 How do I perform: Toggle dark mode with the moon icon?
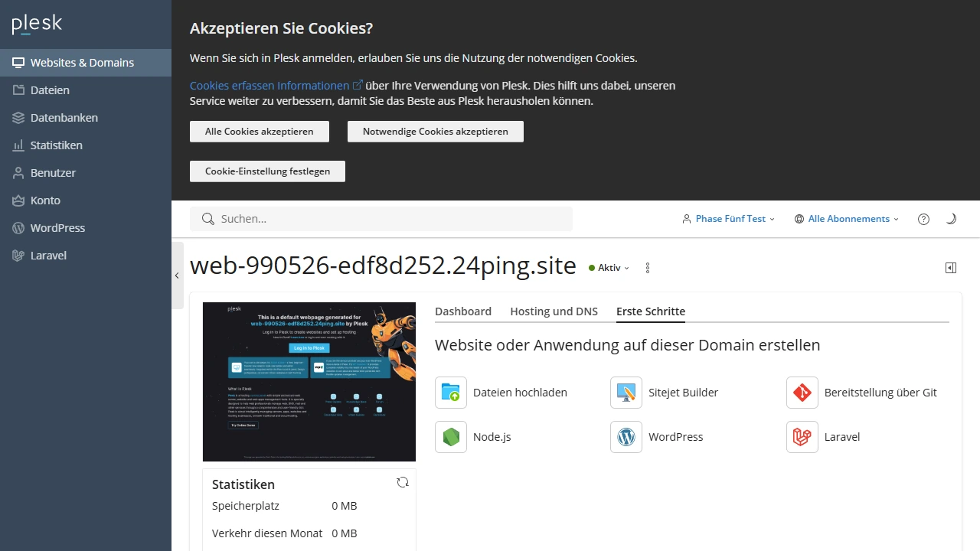coord(952,219)
